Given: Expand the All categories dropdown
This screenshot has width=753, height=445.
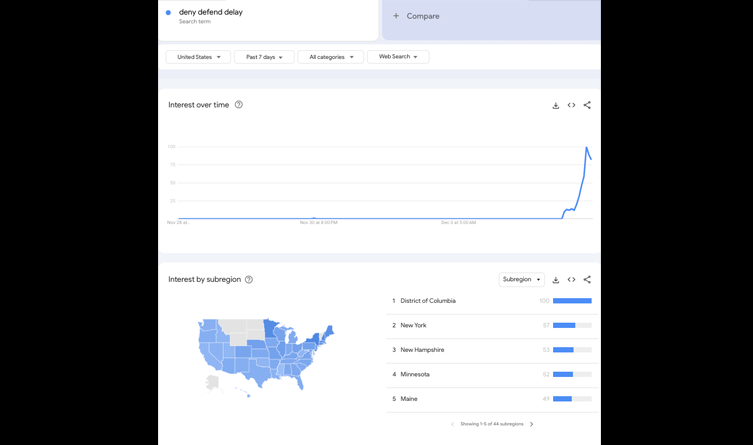Looking at the screenshot, I should pyautogui.click(x=330, y=57).
